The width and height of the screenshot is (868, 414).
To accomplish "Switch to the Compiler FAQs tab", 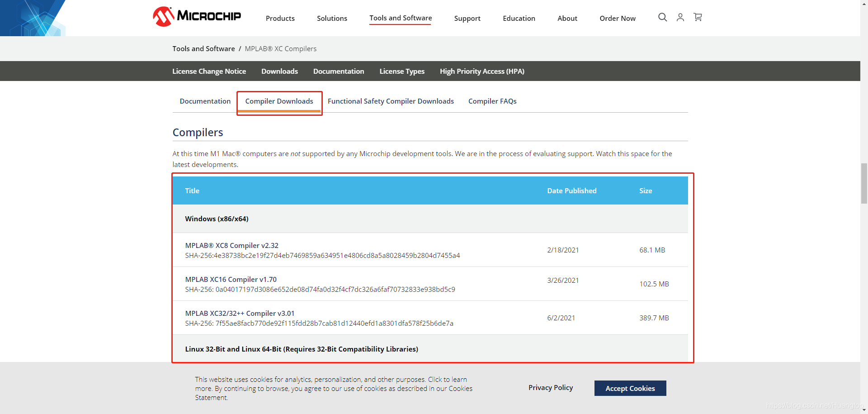I will pos(492,101).
